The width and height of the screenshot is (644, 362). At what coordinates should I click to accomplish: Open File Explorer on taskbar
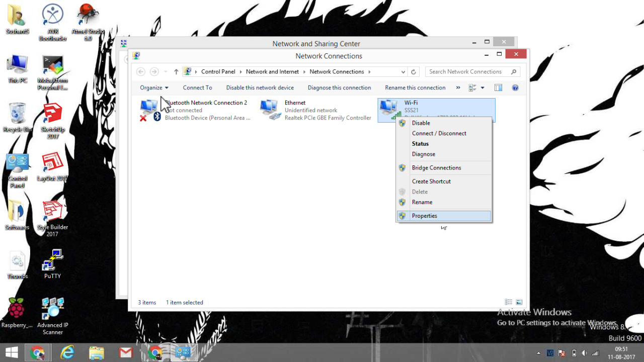[96, 352]
